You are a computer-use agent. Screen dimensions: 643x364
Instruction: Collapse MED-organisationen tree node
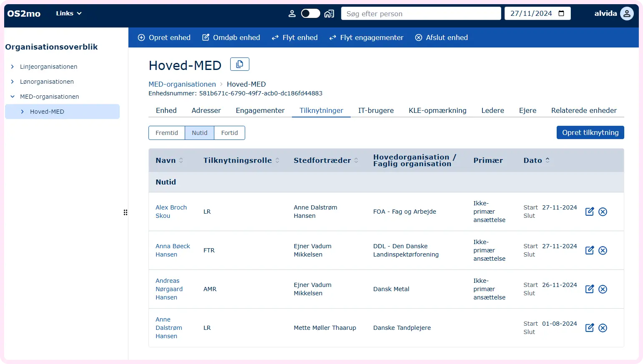(13, 97)
